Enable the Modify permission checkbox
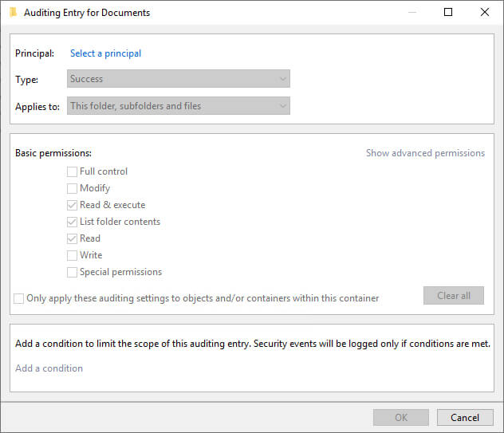 coord(72,188)
